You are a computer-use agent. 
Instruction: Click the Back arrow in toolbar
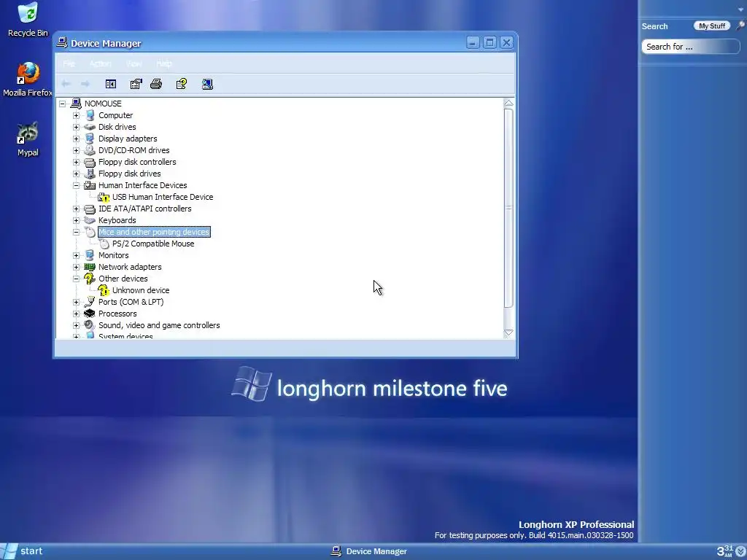pos(66,85)
